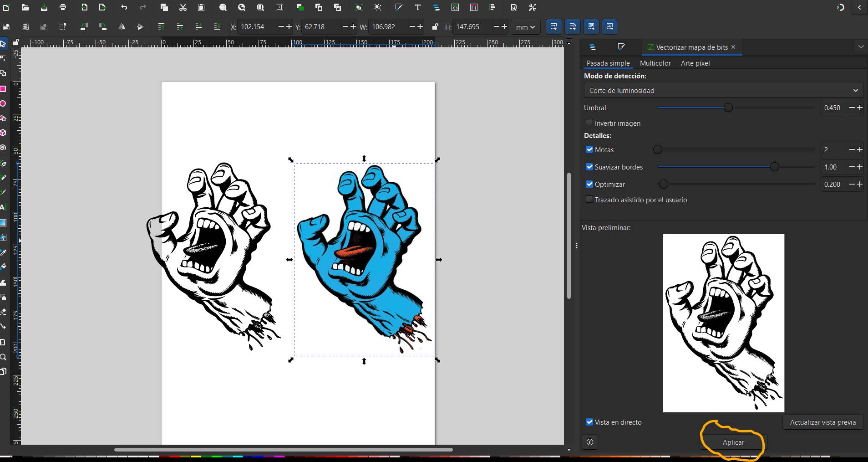Open Preferences with the wrench icon
This screenshot has width=868, height=462.
click(x=532, y=7)
